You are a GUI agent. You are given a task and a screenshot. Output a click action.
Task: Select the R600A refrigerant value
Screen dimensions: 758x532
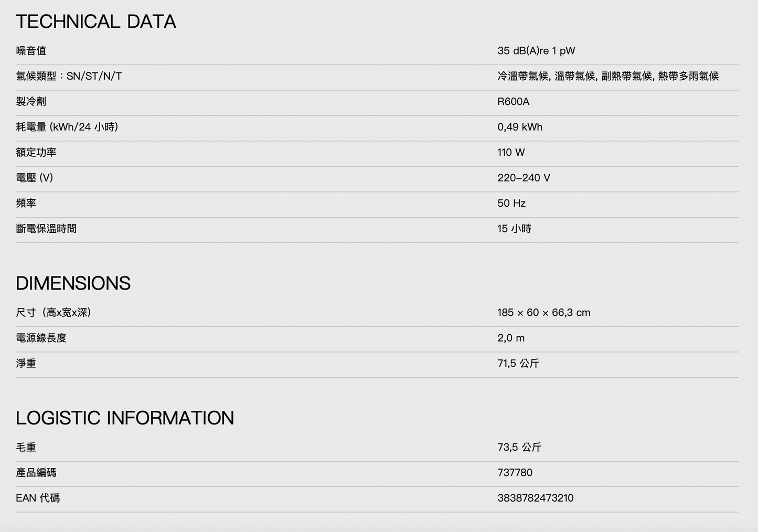coord(513,102)
